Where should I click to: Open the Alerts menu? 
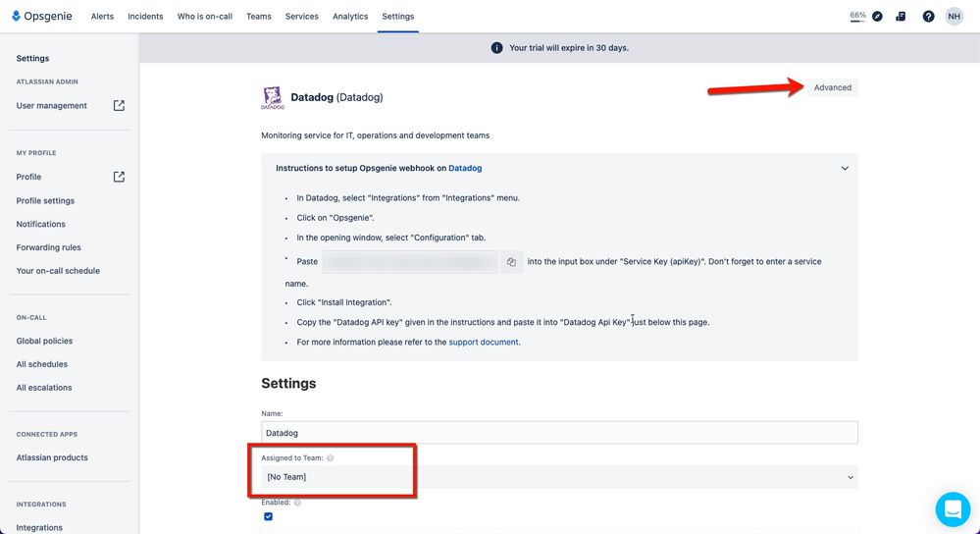(x=102, y=17)
